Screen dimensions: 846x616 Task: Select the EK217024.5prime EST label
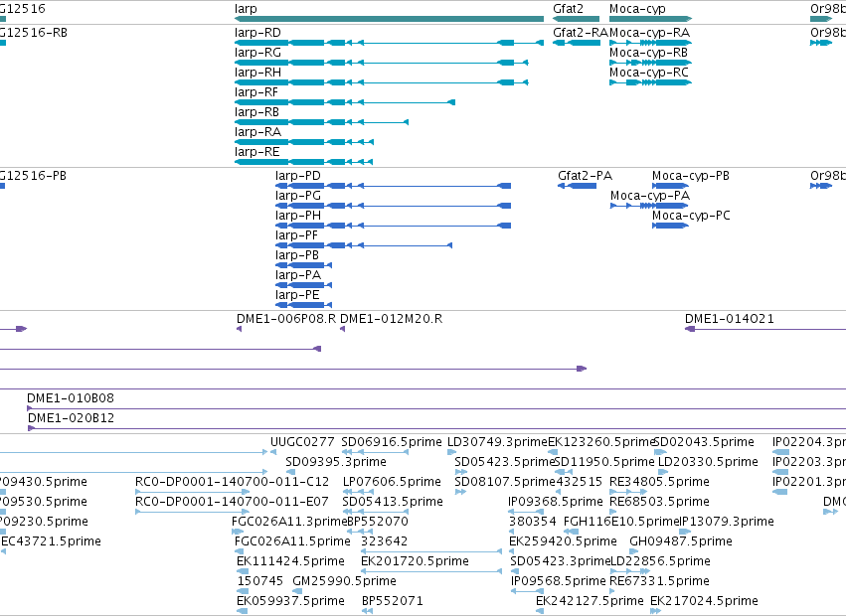[x=704, y=601]
